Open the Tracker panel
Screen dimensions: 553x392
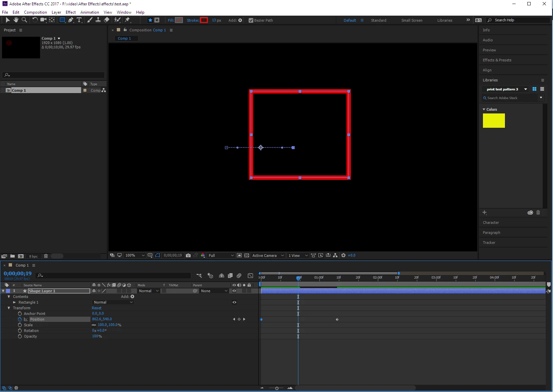(489, 243)
